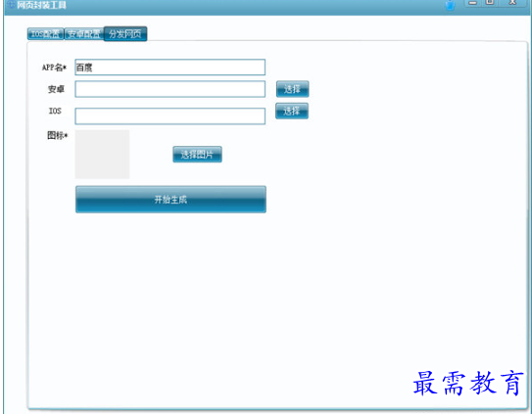Screen dimensions: 532x414
Task: Click the app icon beside 网页封装工具 title
Action: tap(11, 5)
